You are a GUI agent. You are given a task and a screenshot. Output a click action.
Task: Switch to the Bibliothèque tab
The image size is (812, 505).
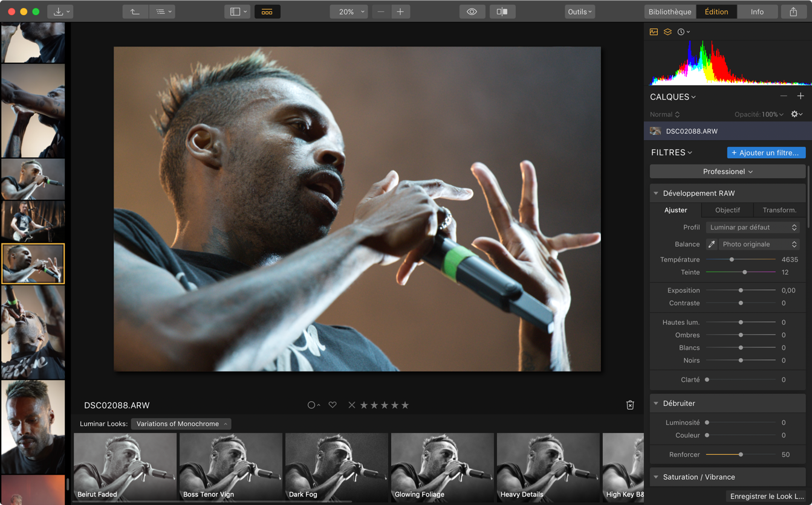[x=670, y=11]
